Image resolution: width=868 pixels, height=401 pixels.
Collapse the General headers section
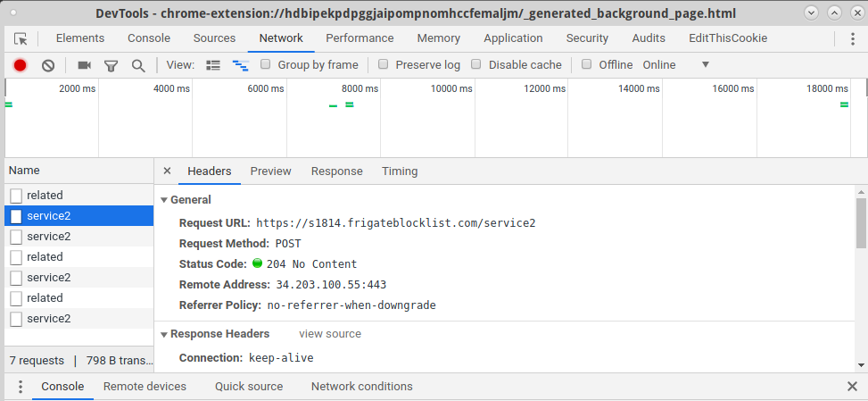coord(164,200)
